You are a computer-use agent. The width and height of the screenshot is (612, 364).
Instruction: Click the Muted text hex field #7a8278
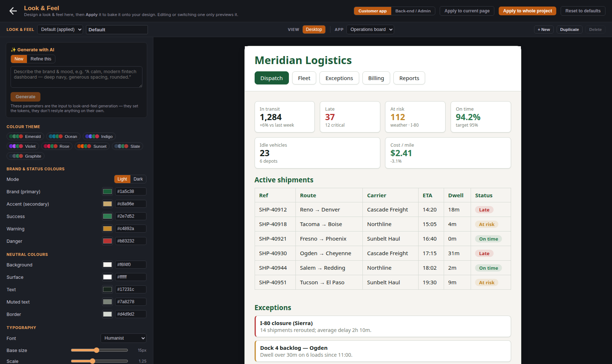coord(131,302)
